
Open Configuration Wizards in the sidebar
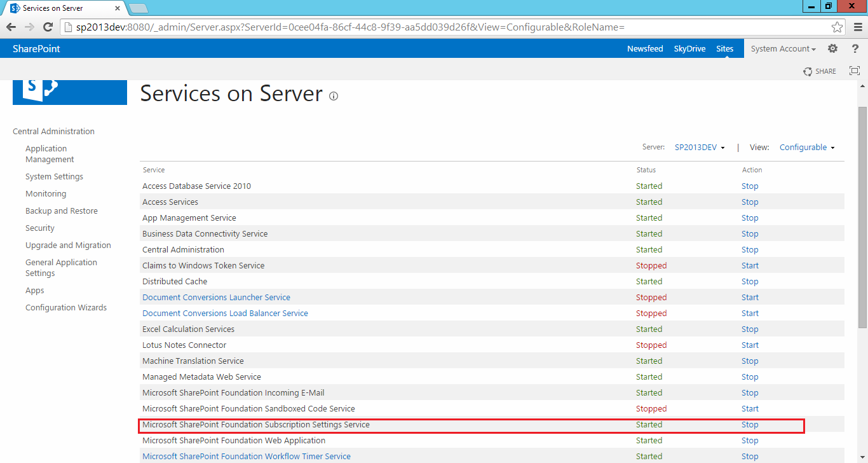(66, 308)
